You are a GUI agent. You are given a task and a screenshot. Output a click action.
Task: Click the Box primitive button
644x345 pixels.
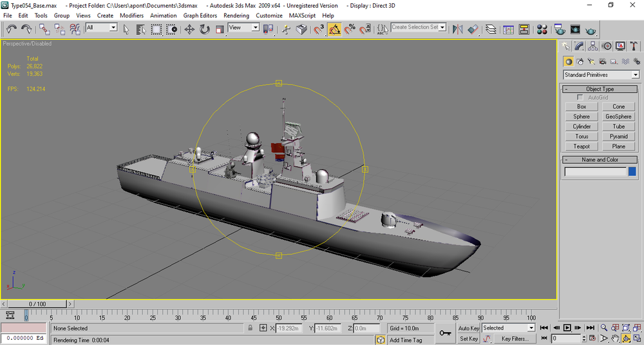582,106
